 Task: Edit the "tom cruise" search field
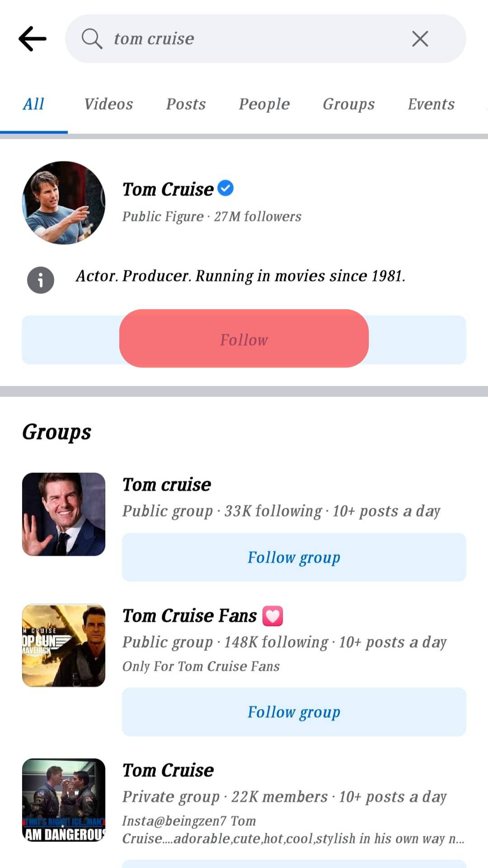click(253, 39)
